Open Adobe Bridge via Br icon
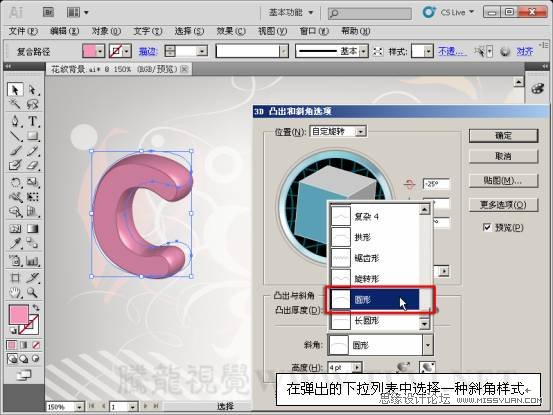The width and height of the screenshot is (553, 415). click(x=48, y=13)
